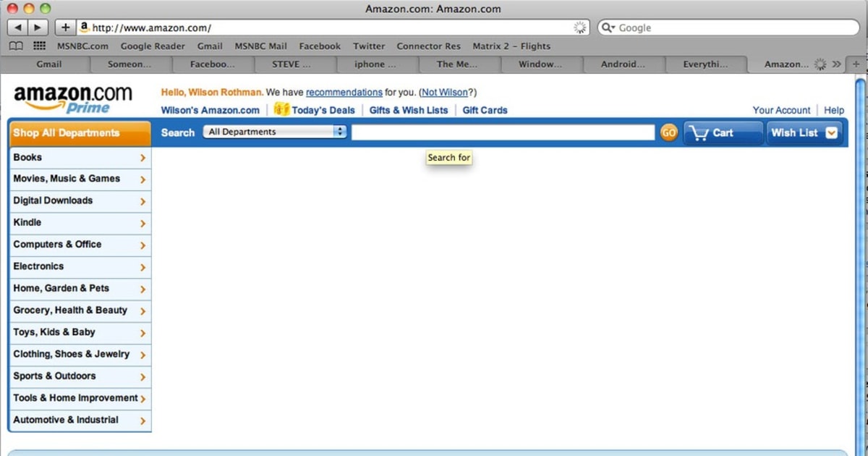Click the Amazon favicon in address bar
Viewport: 868px width, 456px height.
click(84, 28)
